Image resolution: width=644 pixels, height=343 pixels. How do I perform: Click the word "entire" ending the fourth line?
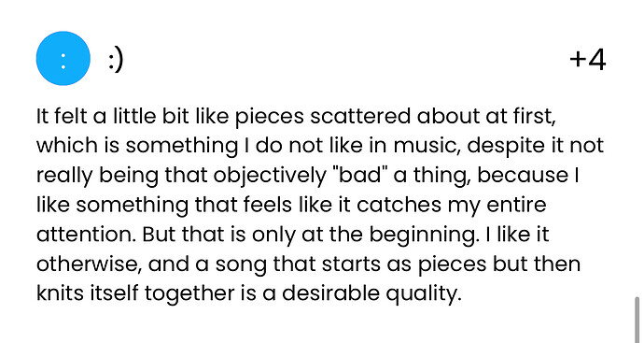tap(516, 206)
